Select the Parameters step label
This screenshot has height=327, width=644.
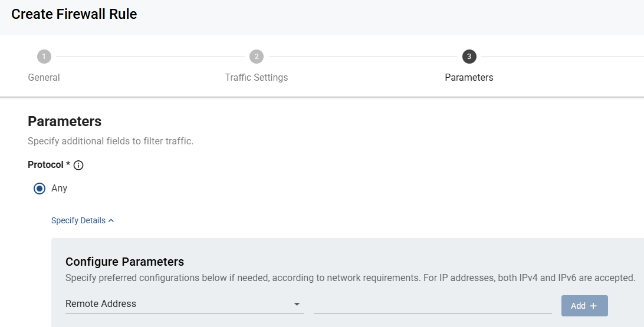[469, 78]
